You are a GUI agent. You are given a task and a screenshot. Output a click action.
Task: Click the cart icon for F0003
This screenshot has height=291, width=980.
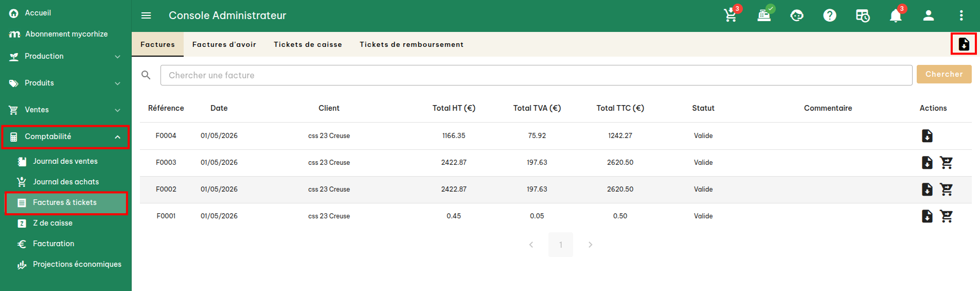(947, 163)
